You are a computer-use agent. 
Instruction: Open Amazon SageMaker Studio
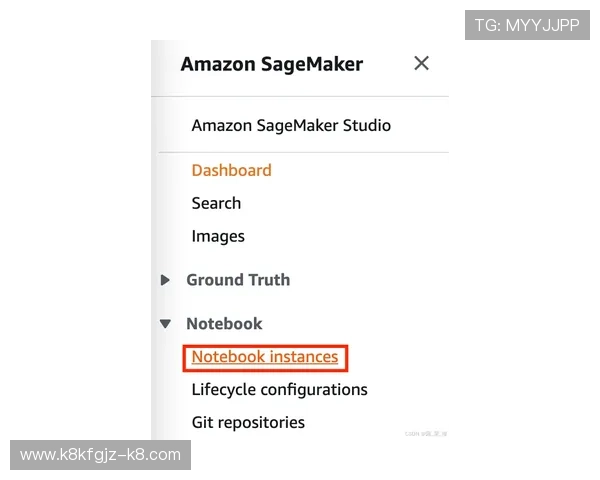point(290,126)
